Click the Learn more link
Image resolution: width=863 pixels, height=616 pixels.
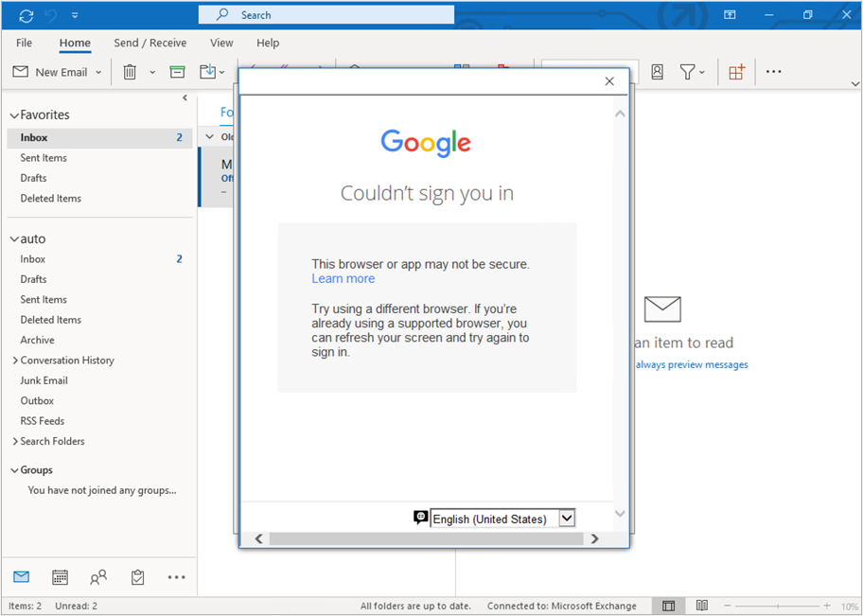[x=343, y=278]
